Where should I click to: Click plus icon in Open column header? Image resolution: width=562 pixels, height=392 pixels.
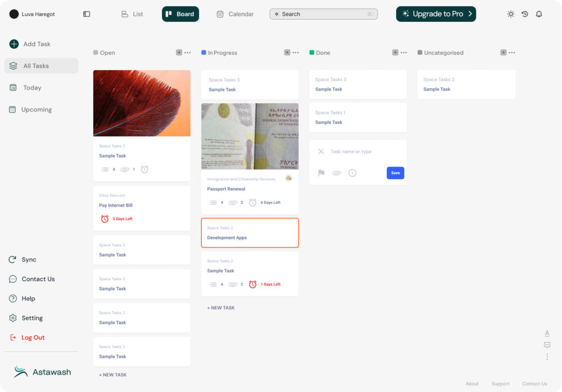click(179, 53)
